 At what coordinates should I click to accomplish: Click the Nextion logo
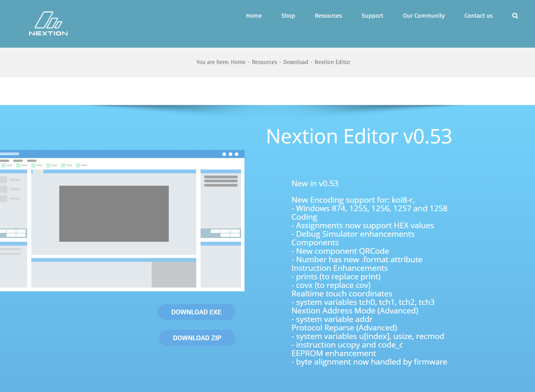pos(48,24)
